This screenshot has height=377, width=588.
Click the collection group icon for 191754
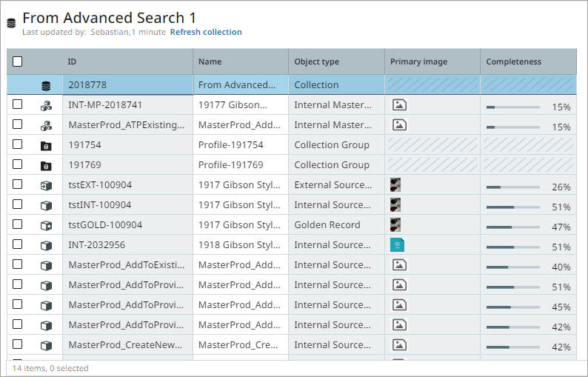pos(46,145)
